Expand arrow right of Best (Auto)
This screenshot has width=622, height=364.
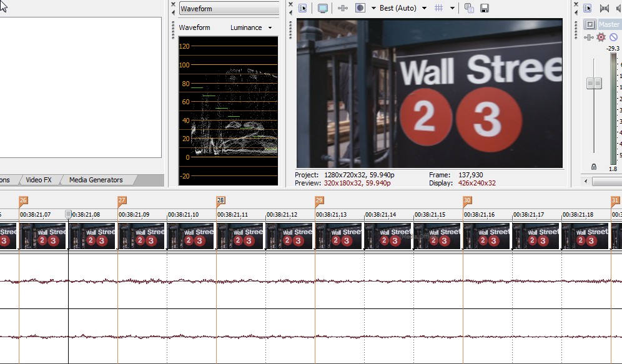[x=424, y=8]
